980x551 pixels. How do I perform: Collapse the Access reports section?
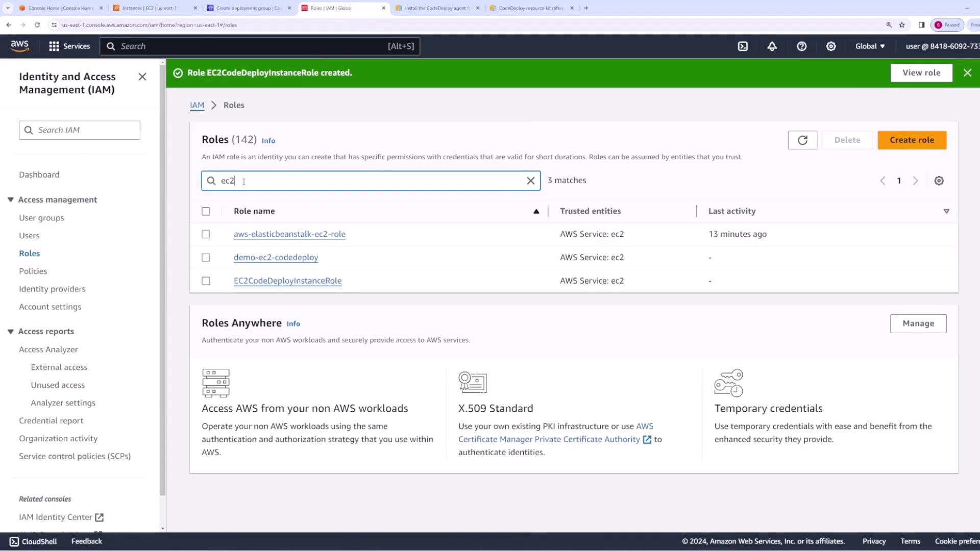(11, 332)
